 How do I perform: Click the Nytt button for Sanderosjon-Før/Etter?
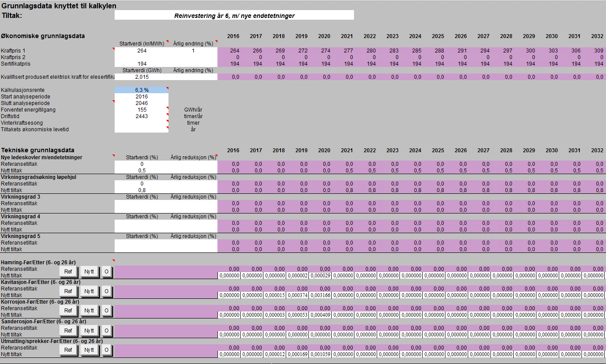pyautogui.click(x=89, y=330)
